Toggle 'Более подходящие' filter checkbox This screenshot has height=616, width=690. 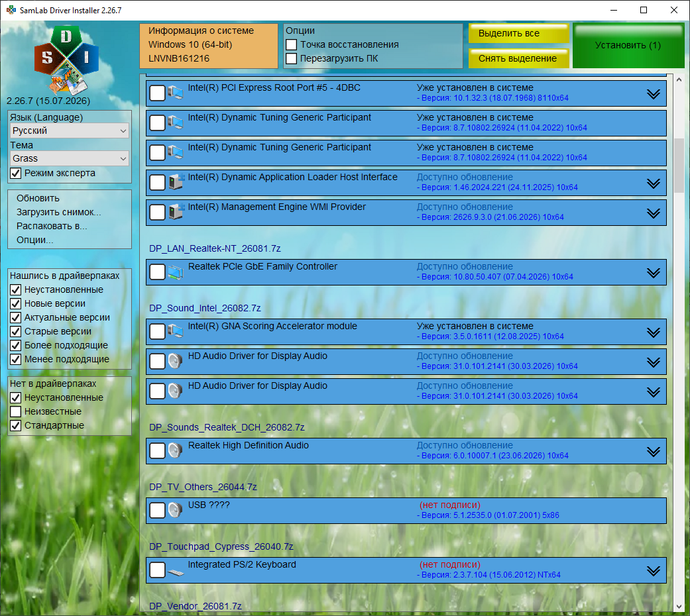pos(16,345)
